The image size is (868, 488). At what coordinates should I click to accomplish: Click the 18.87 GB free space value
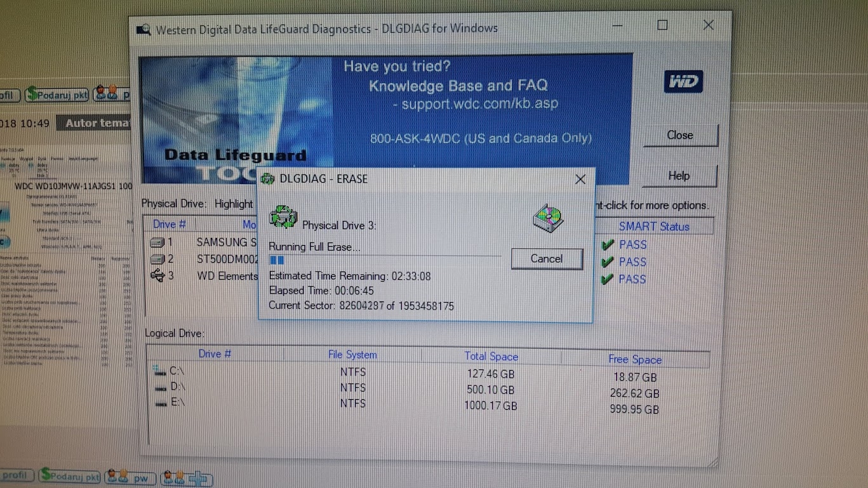(x=636, y=378)
